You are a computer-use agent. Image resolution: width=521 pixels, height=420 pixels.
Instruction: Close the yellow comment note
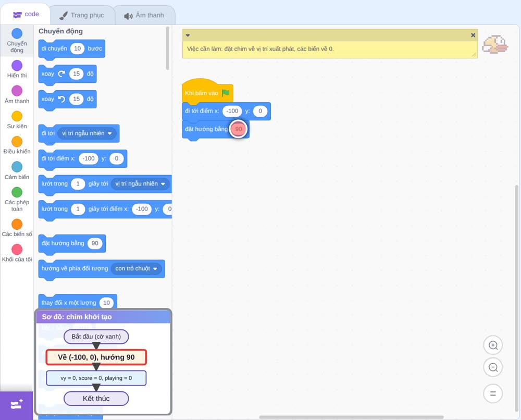coord(473,35)
